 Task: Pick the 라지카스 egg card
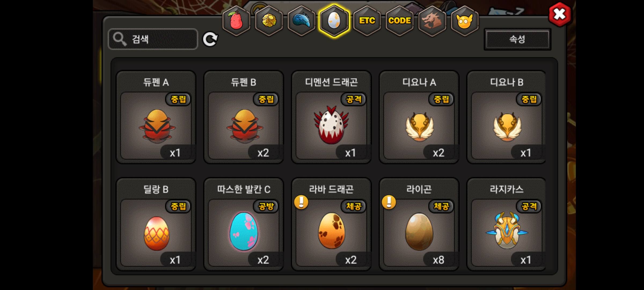(506, 224)
